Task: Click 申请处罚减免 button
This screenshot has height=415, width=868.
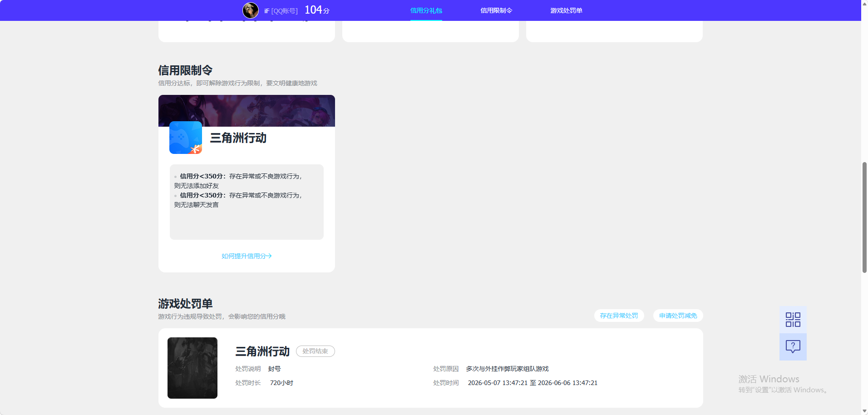Action: pyautogui.click(x=678, y=316)
